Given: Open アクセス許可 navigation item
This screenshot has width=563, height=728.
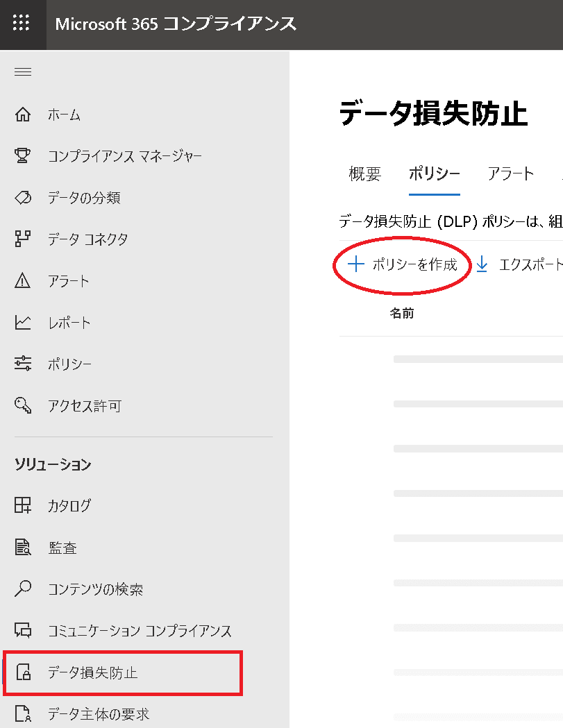Looking at the screenshot, I should tap(85, 406).
